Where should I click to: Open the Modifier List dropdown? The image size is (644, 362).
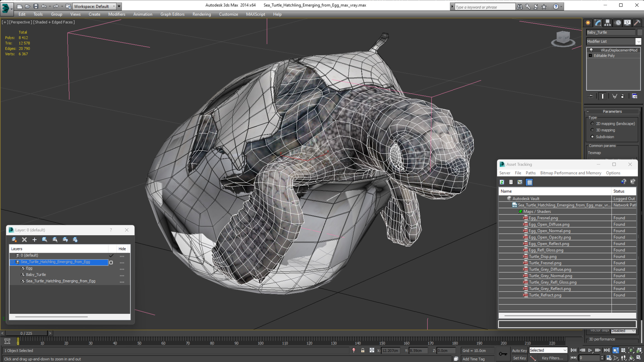(x=638, y=41)
